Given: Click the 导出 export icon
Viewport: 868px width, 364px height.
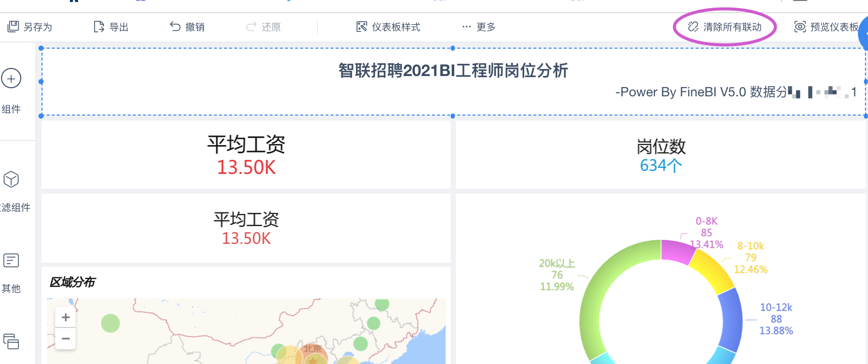Looking at the screenshot, I should [99, 26].
